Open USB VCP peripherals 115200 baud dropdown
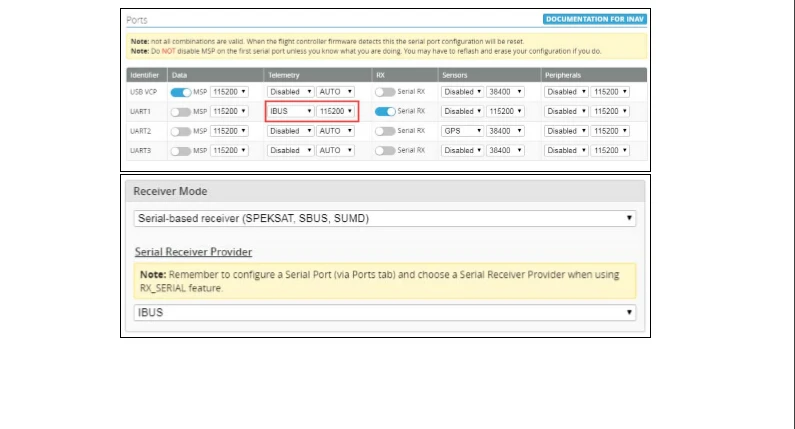The height and width of the screenshot is (429, 795). coord(610,92)
